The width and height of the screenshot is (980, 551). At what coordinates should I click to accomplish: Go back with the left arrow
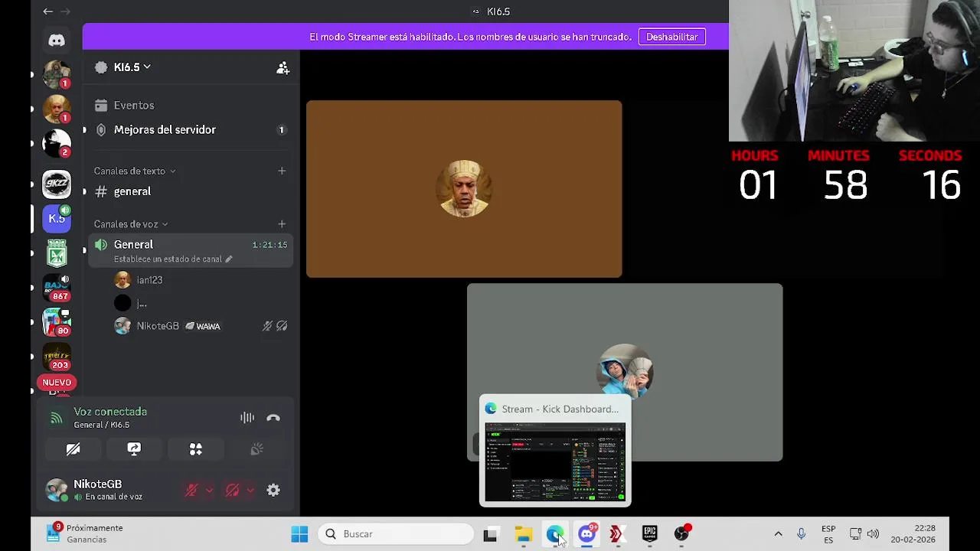coord(47,11)
